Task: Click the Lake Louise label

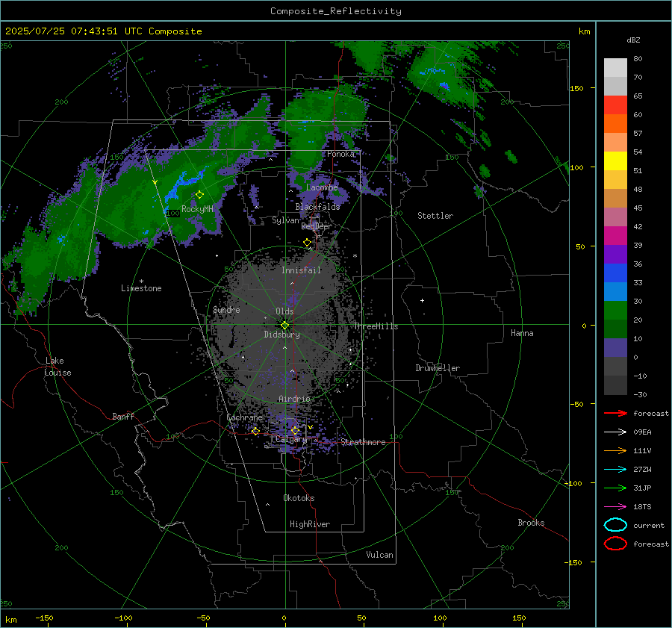Action: (x=57, y=367)
